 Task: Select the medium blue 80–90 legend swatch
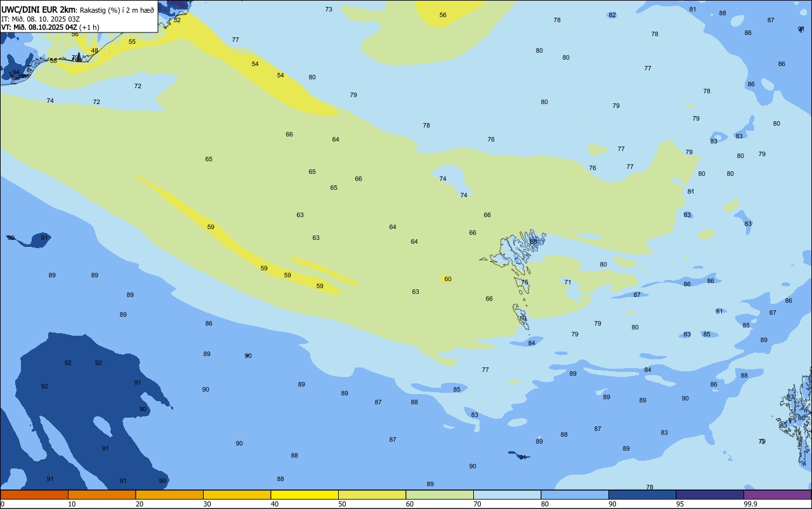tap(575, 494)
